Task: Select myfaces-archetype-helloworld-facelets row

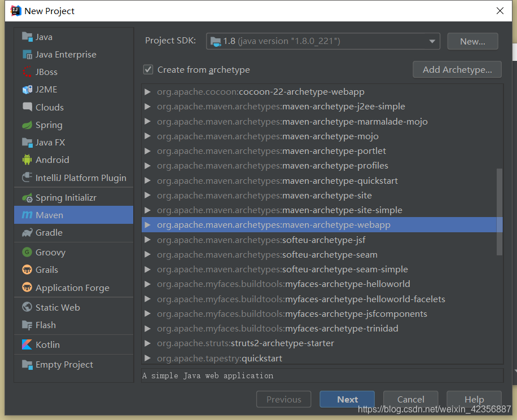Action: click(322, 299)
